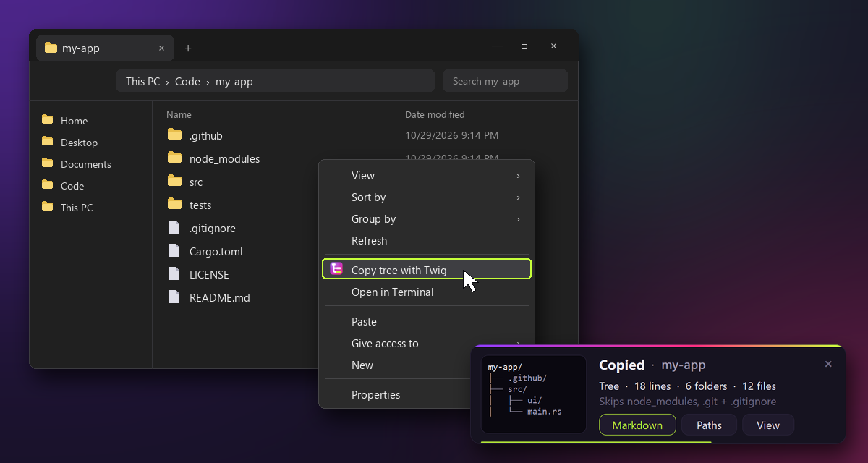Click the node_modules folder name
868x463 pixels.
pyautogui.click(x=224, y=158)
